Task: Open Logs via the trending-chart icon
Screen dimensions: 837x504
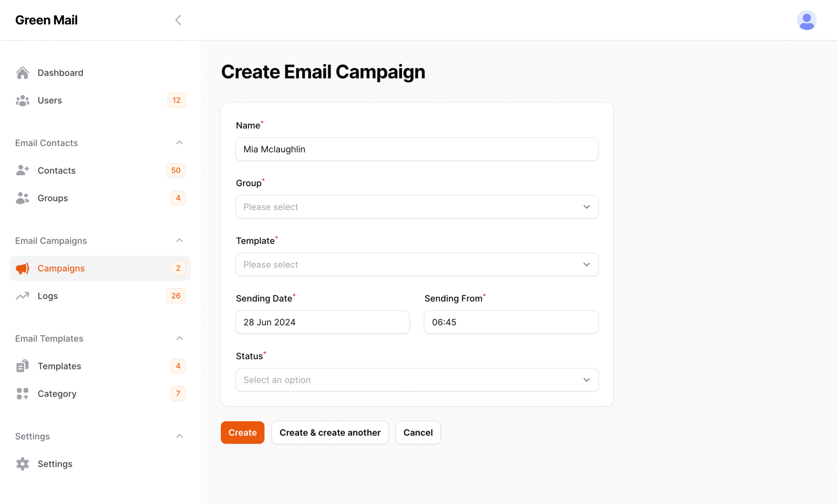Action: 23,296
